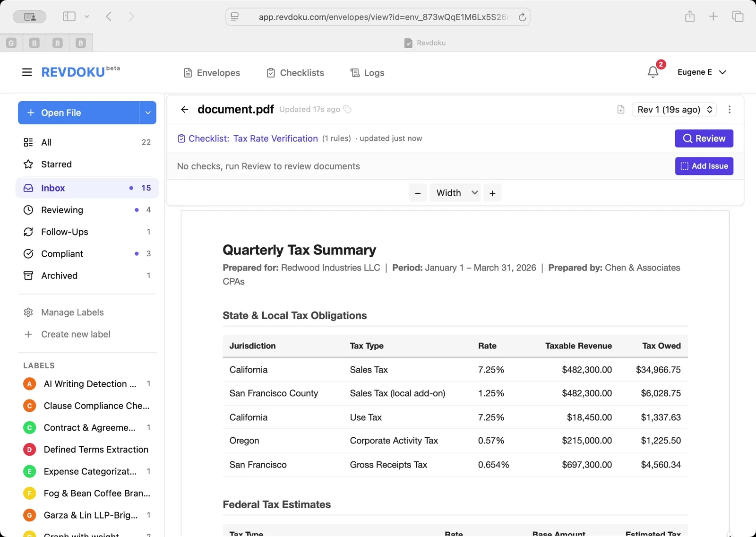Click the Add Issue button
Image resolution: width=756 pixels, height=537 pixels.
coord(704,166)
